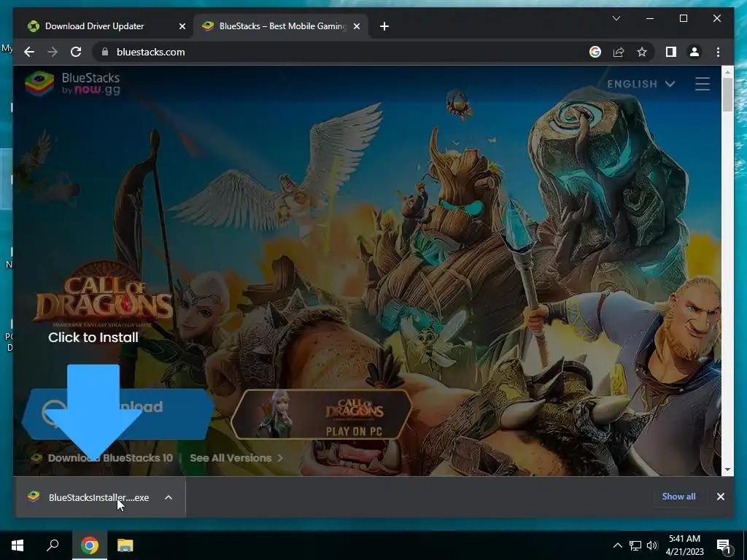Click the blue Download button
Viewport: 747px width, 560px height.
[117, 413]
